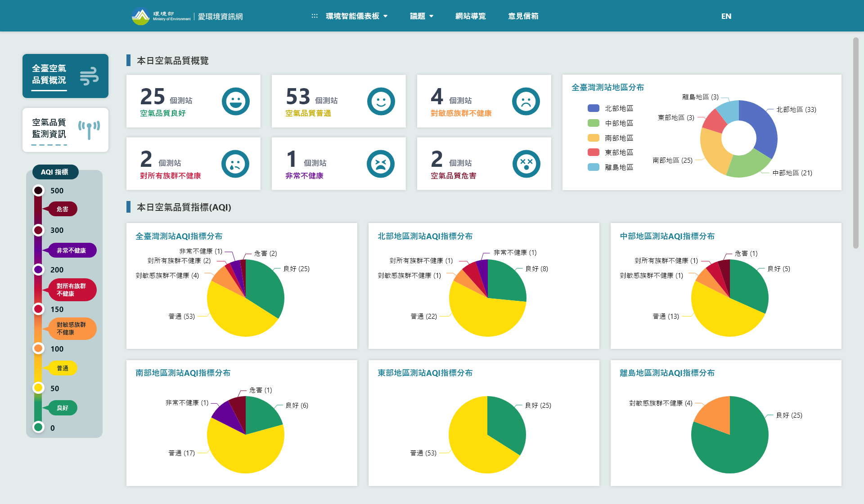Expand the 議題 dropdown menu
The width and height of the screenshot is (864, 504).
(421, 16)
